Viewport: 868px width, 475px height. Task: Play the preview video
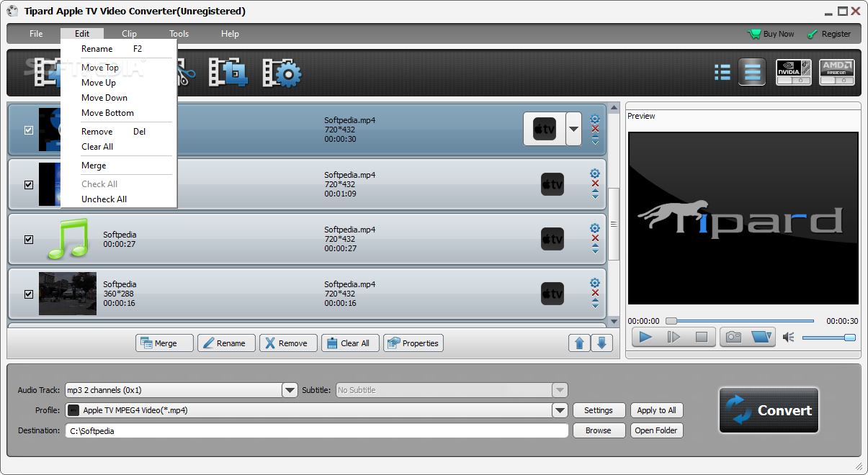pyautogui.click(x=645, y=337)
